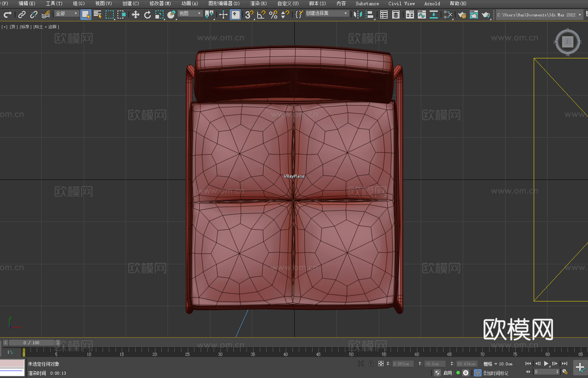The image size is (588, 378).
Task: Click time slider next arrow
Action: click(58, 343)
